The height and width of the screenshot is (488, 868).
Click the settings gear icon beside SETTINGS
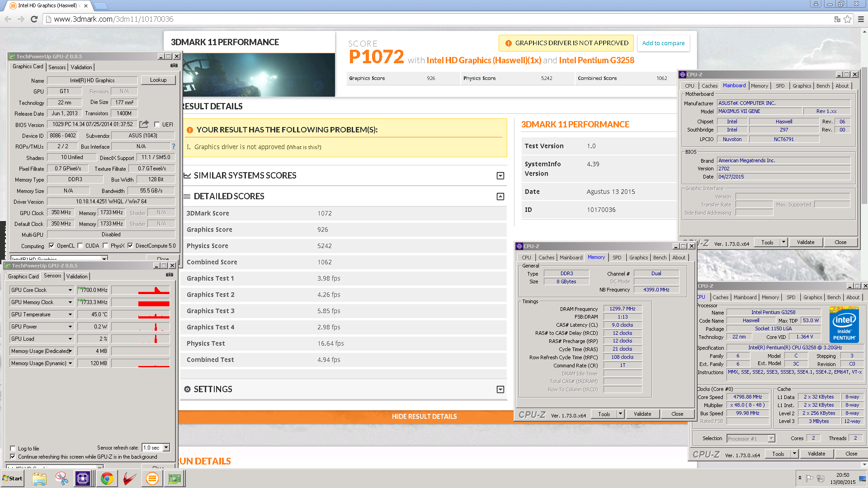tap(187, 389)
